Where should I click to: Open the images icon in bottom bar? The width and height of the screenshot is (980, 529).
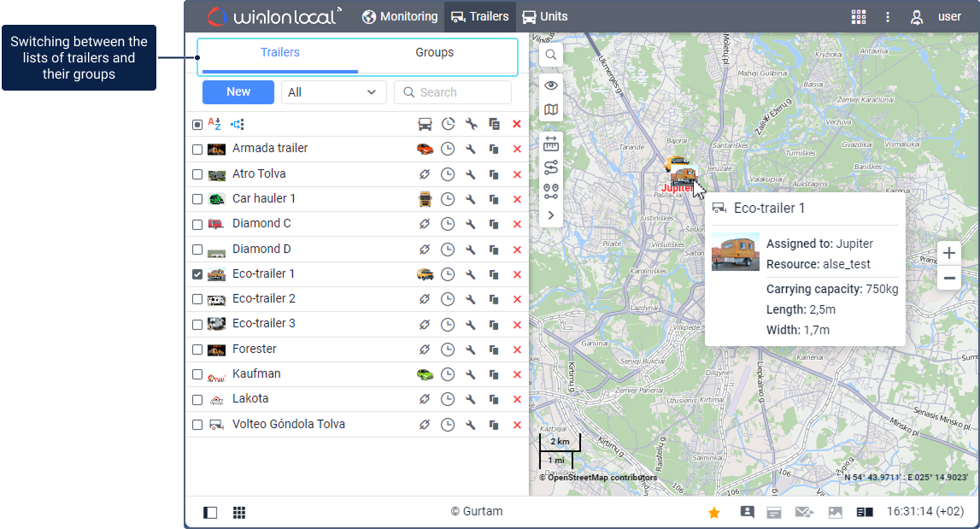tap(835, 513)
